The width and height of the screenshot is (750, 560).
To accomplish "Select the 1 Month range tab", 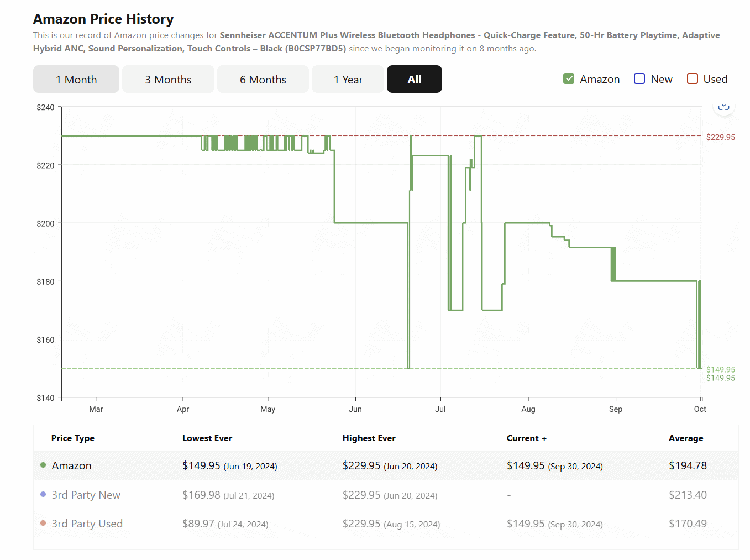I will coord(76,79).
